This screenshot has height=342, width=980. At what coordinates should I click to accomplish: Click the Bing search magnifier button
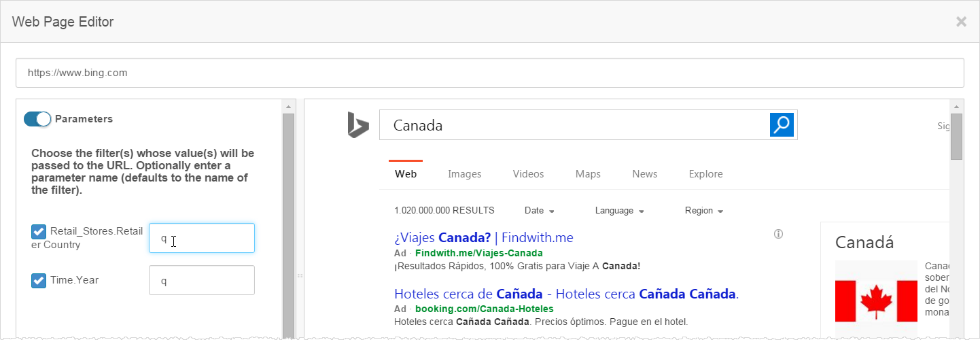pyautogui.click(x=782, y=124)
